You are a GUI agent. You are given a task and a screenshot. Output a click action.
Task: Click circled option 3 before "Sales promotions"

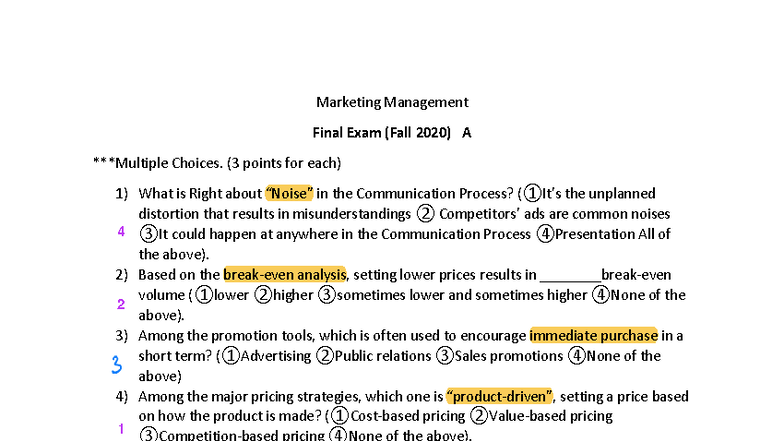445,356
